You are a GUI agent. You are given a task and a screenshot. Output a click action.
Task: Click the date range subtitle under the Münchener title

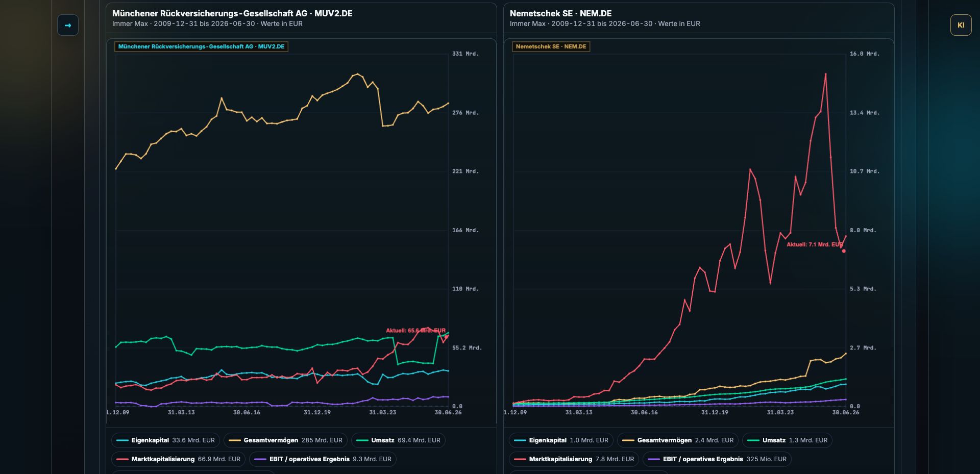pyautogui.click(x=207, y=24)
